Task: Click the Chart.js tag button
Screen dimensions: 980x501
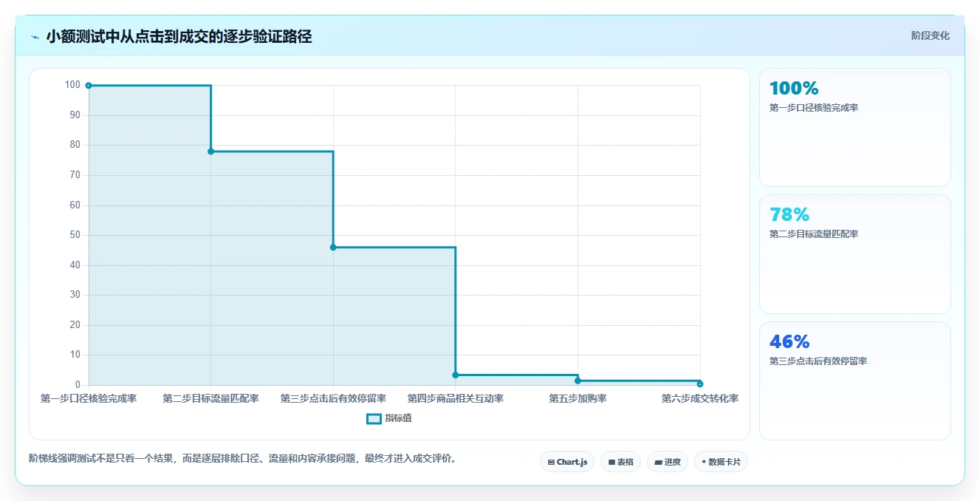Action: (567, 462)
